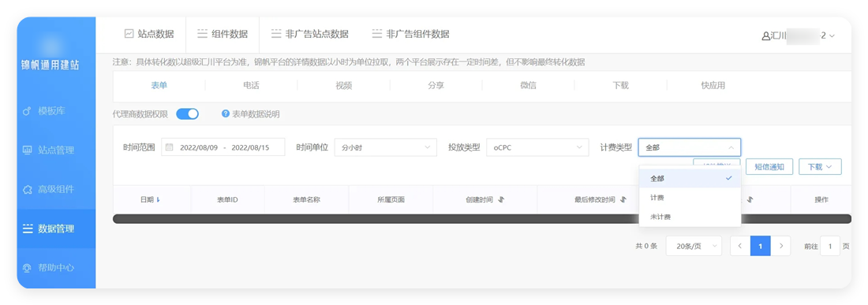The width and height of the screenshot is (868, 305).
Task: Click the question mark help icon
Action: [226, 113]
